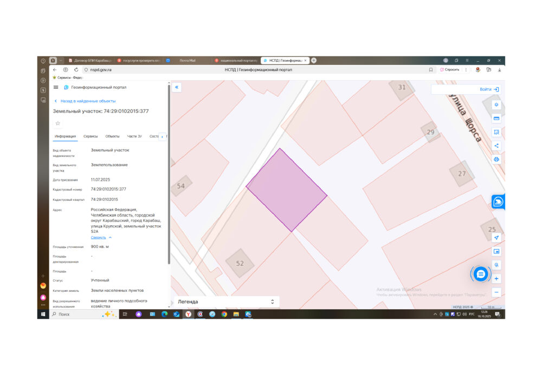Locate my position on the map
The width and height of the screenshot is (555, 392).
[x=496, y=238]
